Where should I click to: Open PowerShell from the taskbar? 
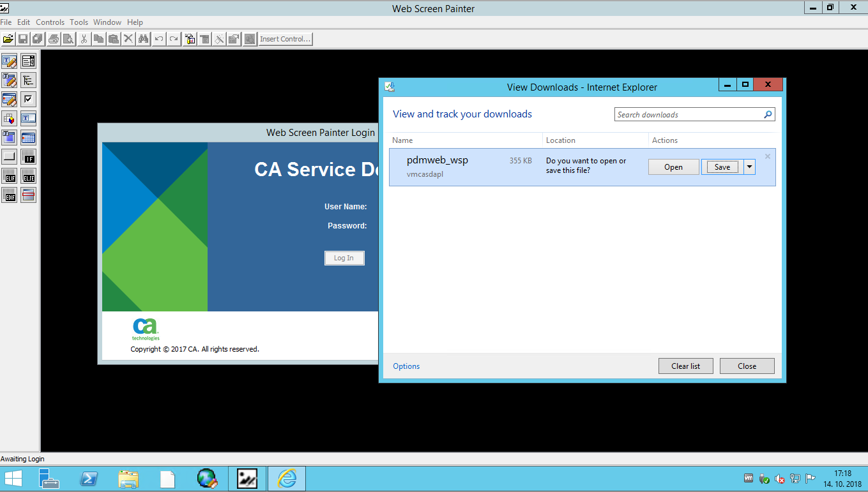tap(89, 479)
